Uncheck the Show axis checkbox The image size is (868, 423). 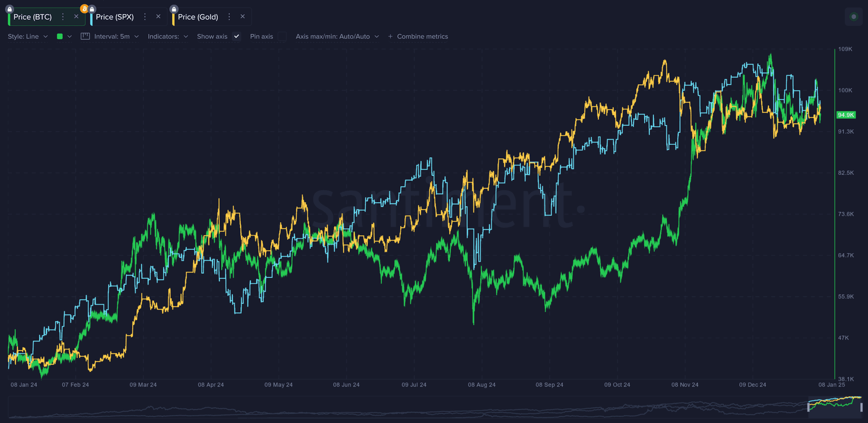[237, 36]
